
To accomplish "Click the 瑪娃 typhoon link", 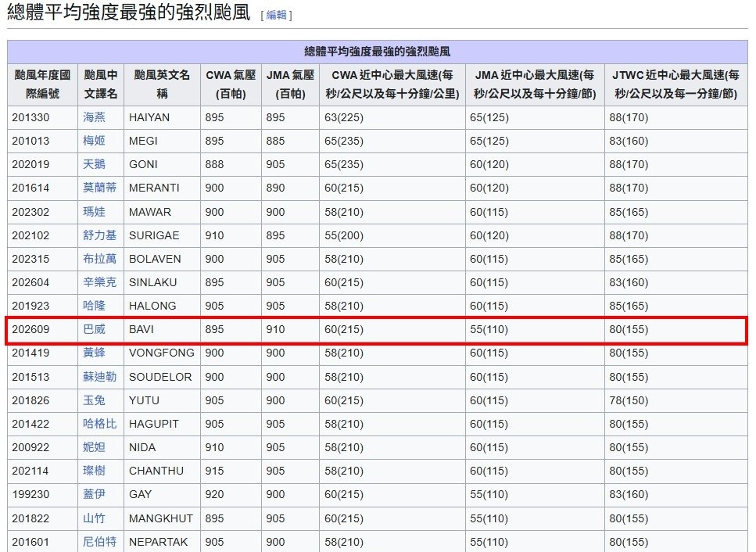I will [94, 212].
